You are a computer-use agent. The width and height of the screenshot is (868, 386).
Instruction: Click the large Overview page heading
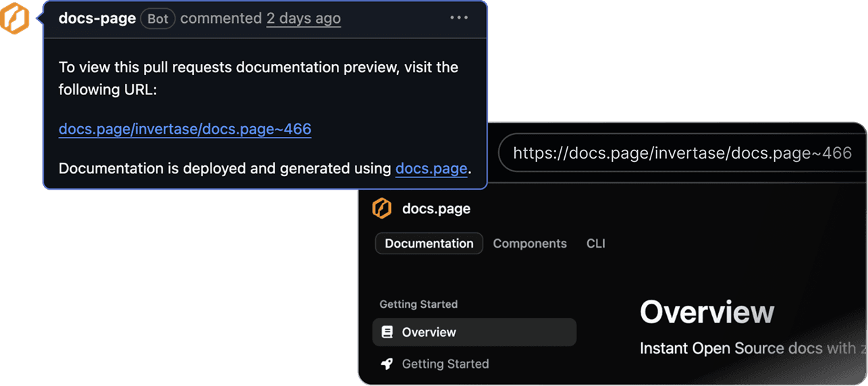coord(707,312)
